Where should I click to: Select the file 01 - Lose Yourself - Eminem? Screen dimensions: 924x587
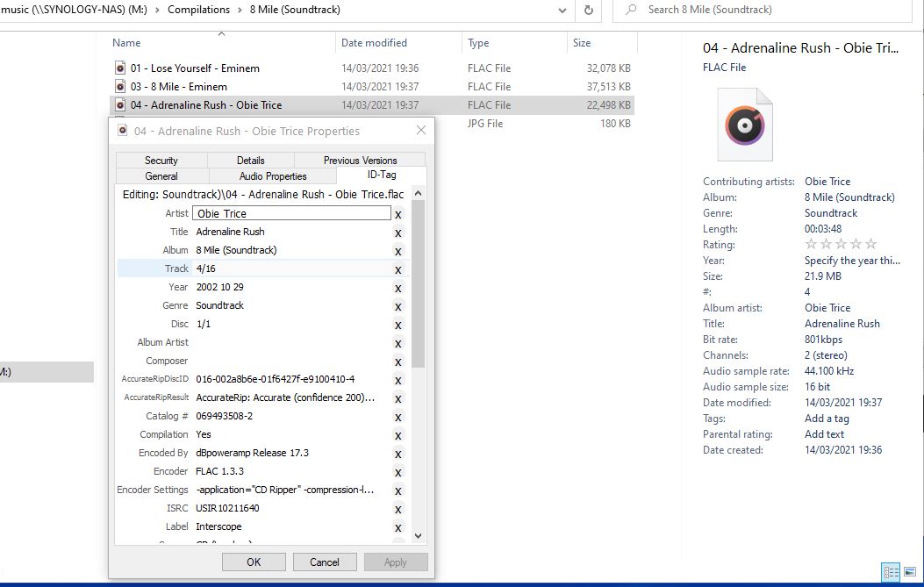tap(195, 68)
